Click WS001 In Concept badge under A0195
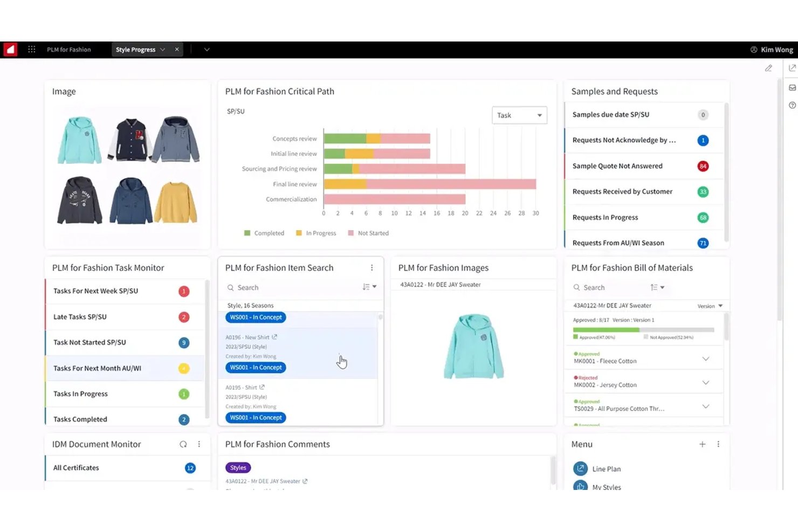This screenshot has height=532, width=798. pyautogui.click(x=256, y=418)
